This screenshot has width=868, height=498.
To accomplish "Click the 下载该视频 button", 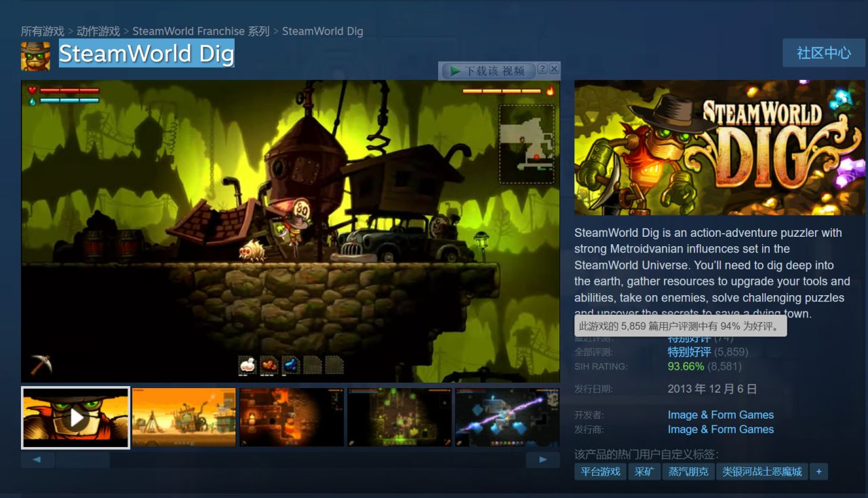I will point(488,71).
